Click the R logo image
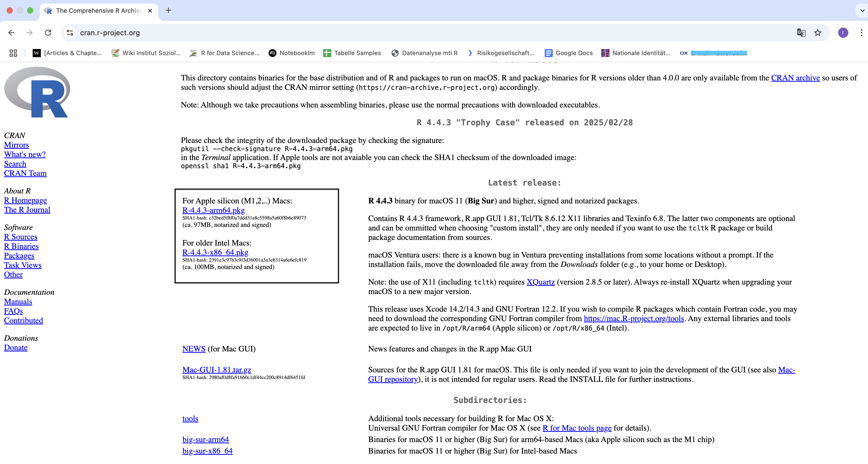Screen dimensions: 868x464 point(37,92)
